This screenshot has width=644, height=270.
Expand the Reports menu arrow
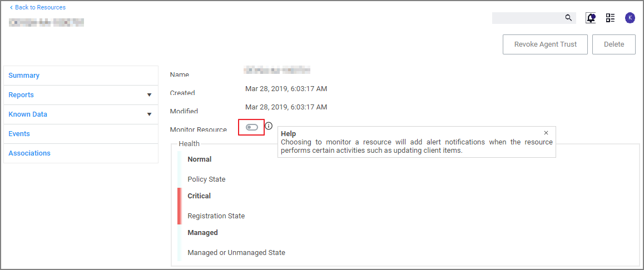pyautogui.click(x=150, y=95)
